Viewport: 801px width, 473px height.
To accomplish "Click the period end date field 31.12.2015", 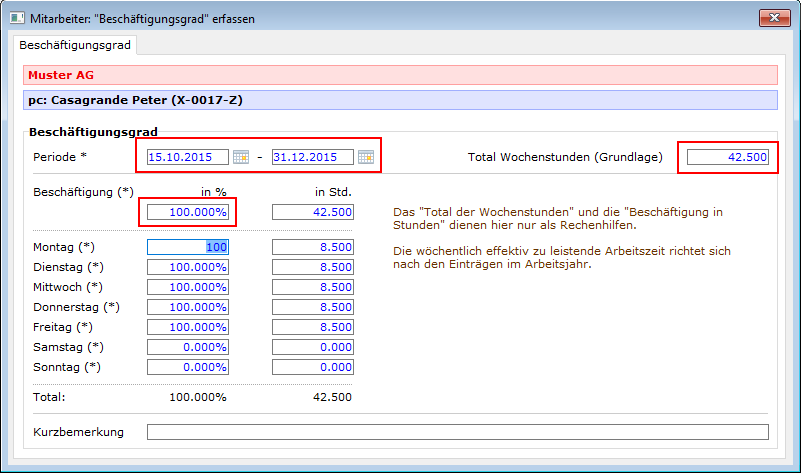I will [312, 157].
